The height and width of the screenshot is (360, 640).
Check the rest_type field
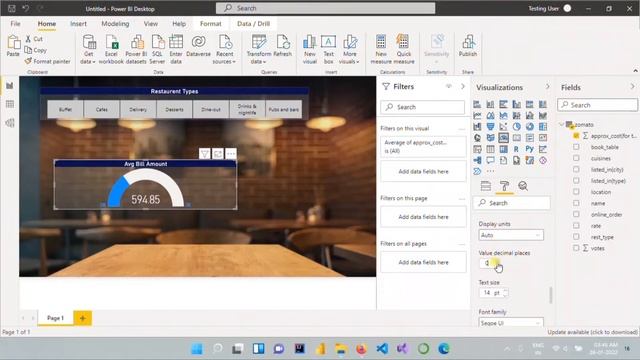click(x=576, y=237)
